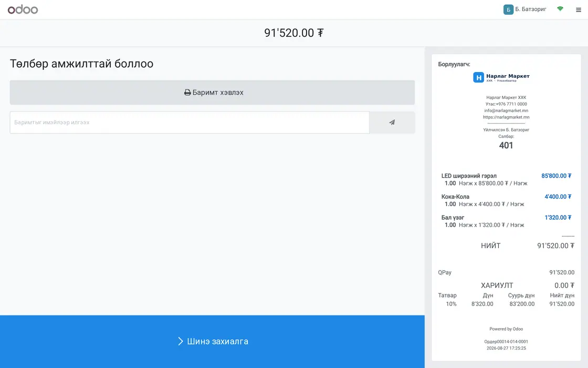The image size is (588, 368).
Task: Click the Odoo logo
Action: (x=23, y=9)
